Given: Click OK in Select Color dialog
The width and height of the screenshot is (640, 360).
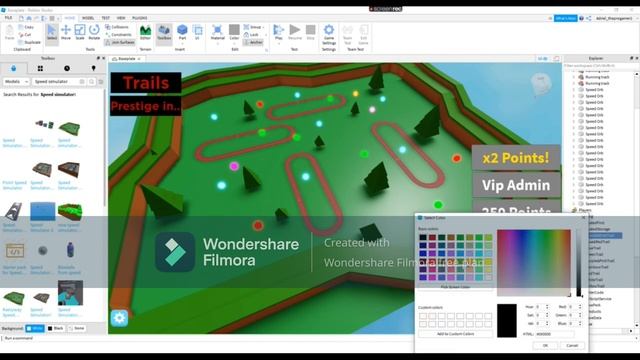Looking at the screenshot, I should click(x=545, y=345).
